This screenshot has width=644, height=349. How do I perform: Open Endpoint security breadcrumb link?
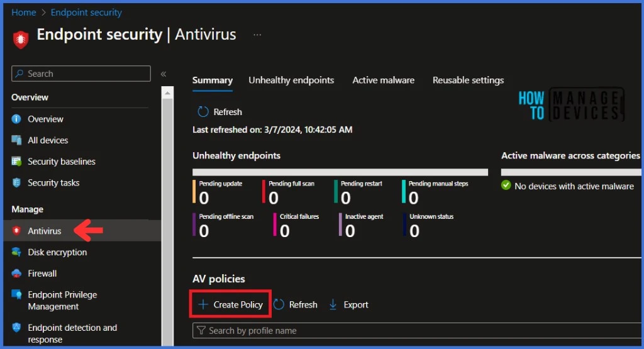86,13
